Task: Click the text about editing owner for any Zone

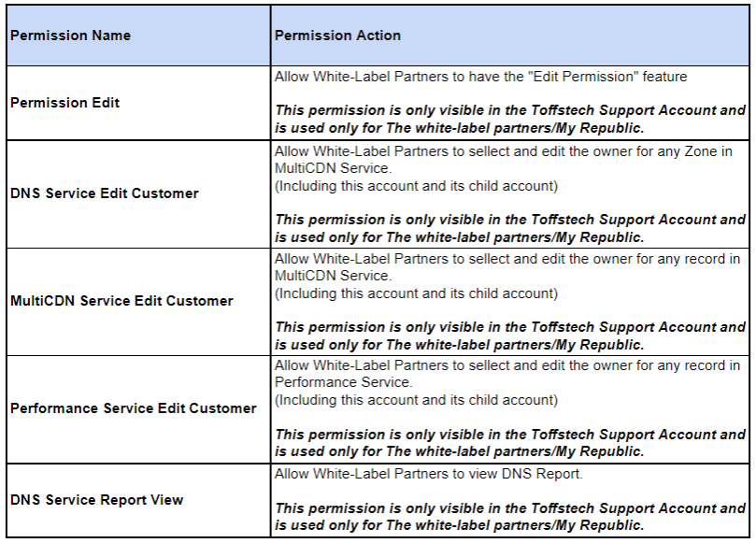Action: [x=504, y=160]
